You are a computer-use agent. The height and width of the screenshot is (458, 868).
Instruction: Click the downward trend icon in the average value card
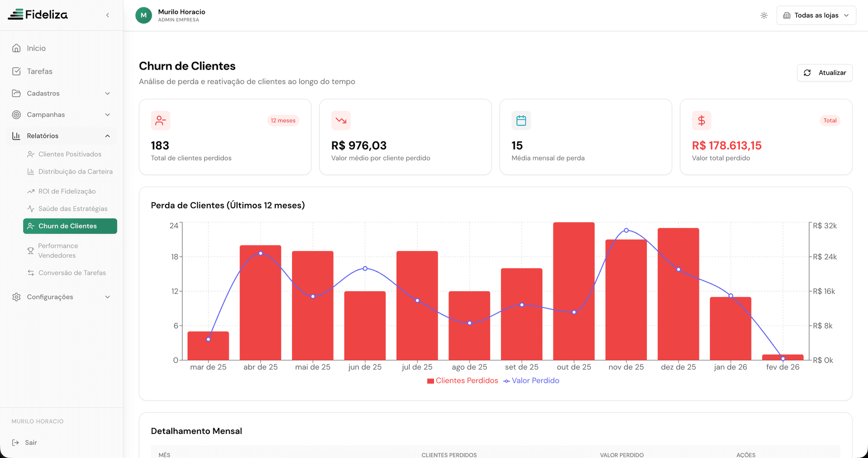pyautogui.click(x=341, y=121)
